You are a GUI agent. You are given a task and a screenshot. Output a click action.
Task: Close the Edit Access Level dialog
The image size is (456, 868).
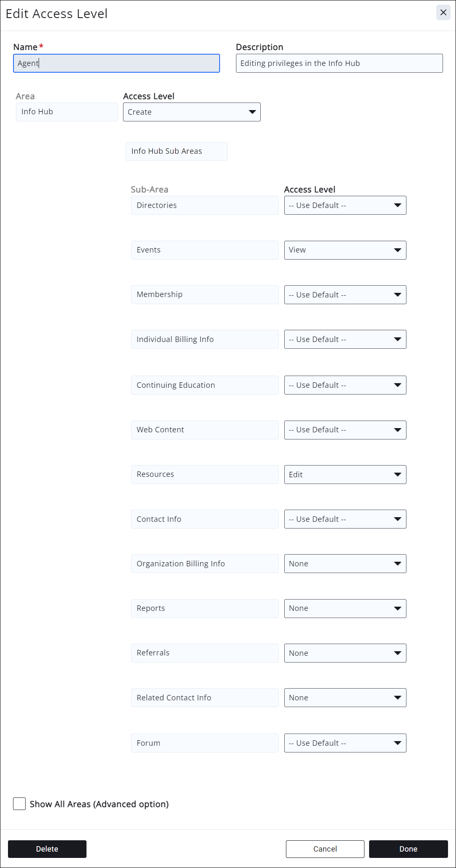[443, 13]
